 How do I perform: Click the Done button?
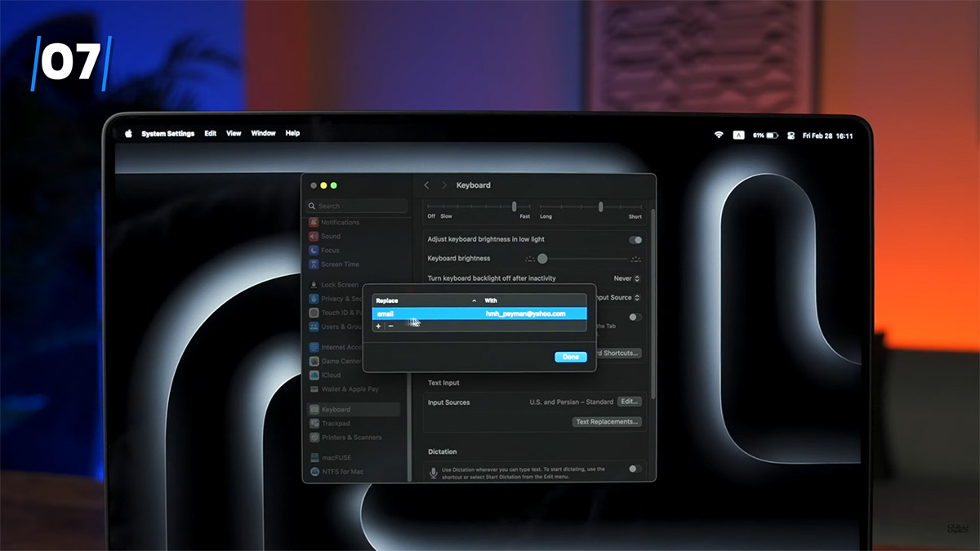(571, 357)
